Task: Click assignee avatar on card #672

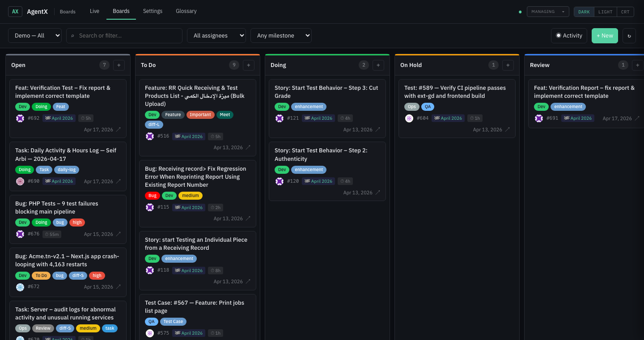Action: 20,287
